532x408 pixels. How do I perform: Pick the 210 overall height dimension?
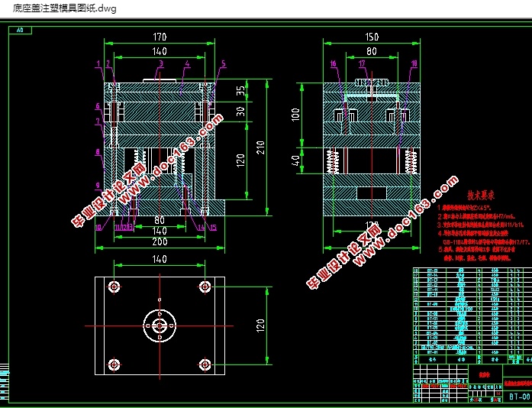click(x=260, y=147)
